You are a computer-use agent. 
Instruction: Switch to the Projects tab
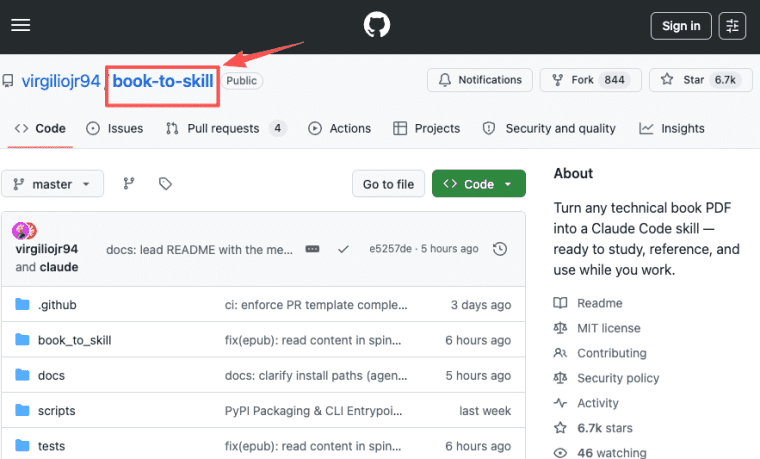point(427,128)
